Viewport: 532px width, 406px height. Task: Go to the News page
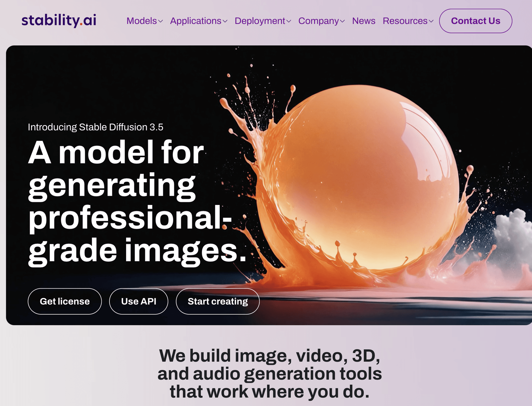(364, 21)
